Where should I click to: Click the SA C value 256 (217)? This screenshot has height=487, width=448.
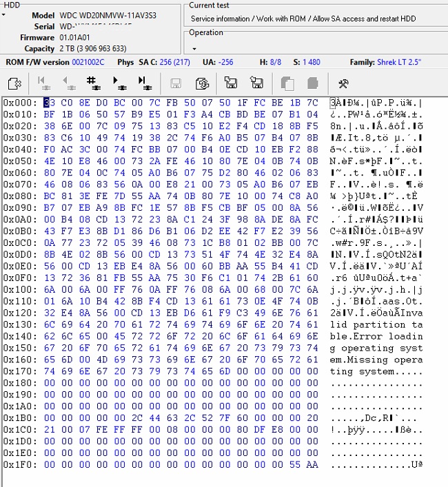click(x=174, y=62)
